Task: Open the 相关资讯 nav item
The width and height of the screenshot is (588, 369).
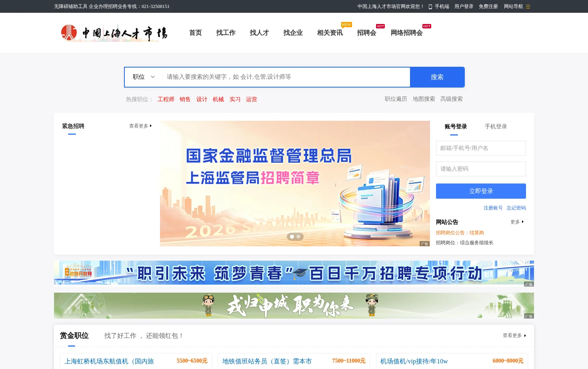Action: [x=330, y=33]
